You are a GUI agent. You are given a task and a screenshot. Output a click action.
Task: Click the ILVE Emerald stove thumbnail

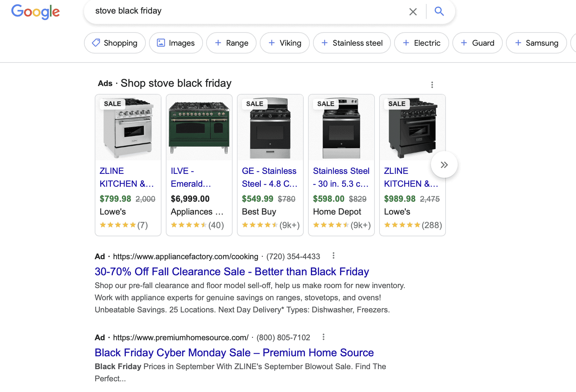199,127
